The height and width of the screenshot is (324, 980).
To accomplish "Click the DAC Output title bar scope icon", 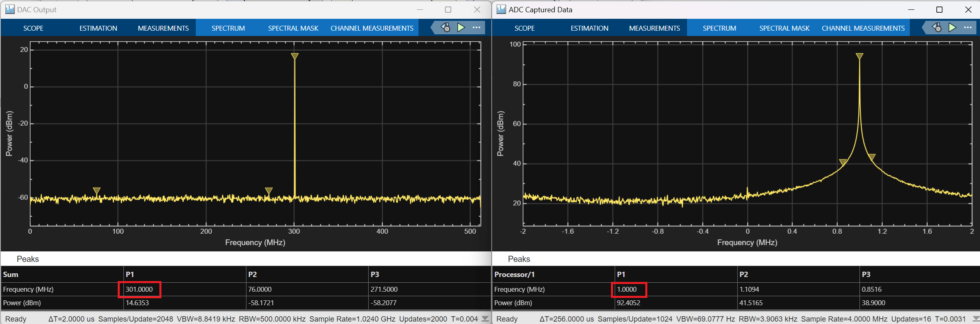I will click(10, 9).
